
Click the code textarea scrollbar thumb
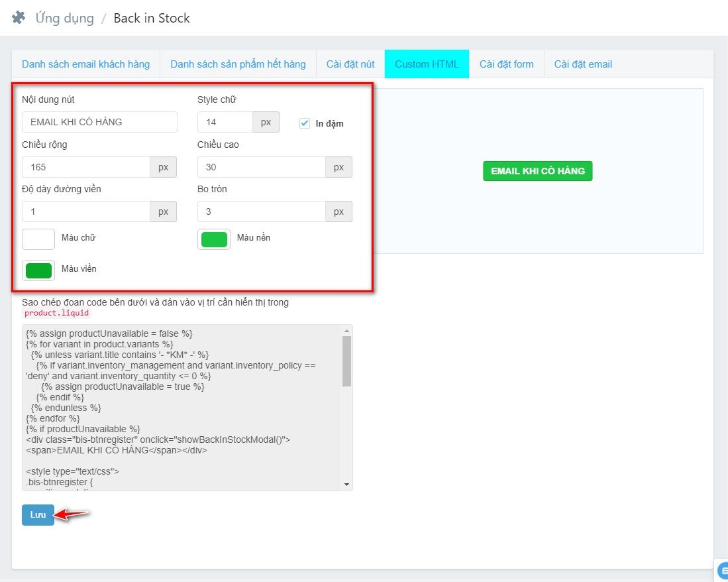pos(347,361)
